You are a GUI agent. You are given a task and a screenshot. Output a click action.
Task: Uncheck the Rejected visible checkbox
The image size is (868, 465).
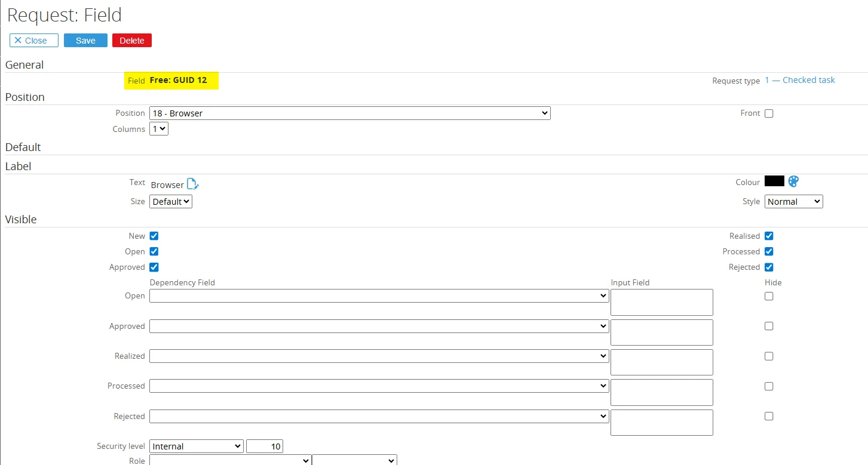coord(769,267)
